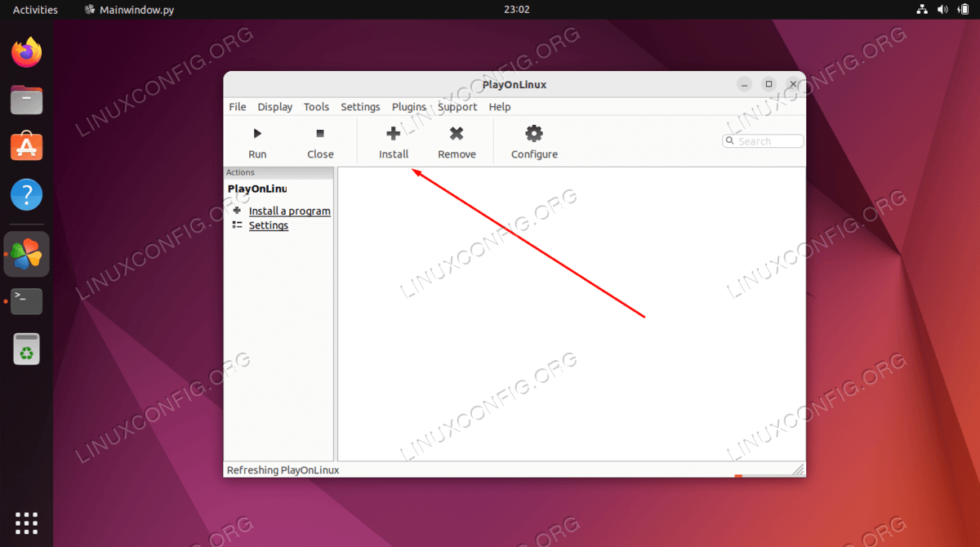Open Files manager from the dock
The width and height of the screenshot is (980, 547).
point(27,100)
